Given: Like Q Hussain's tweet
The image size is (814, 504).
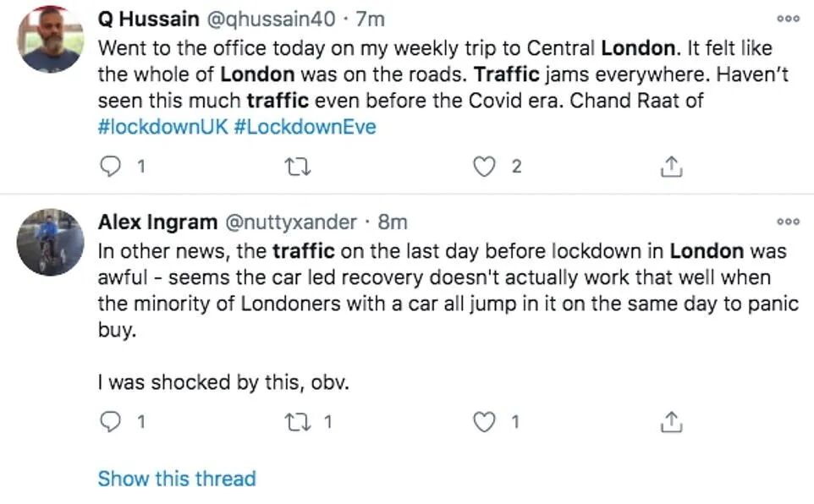Looking at the screenshot, I should point(484,167).
